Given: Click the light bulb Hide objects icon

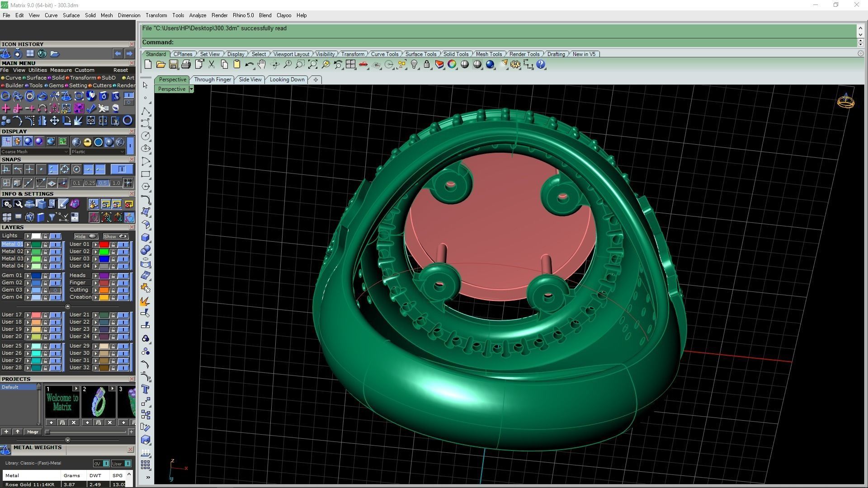Looking at the screenshot, I should pos(414,65).
